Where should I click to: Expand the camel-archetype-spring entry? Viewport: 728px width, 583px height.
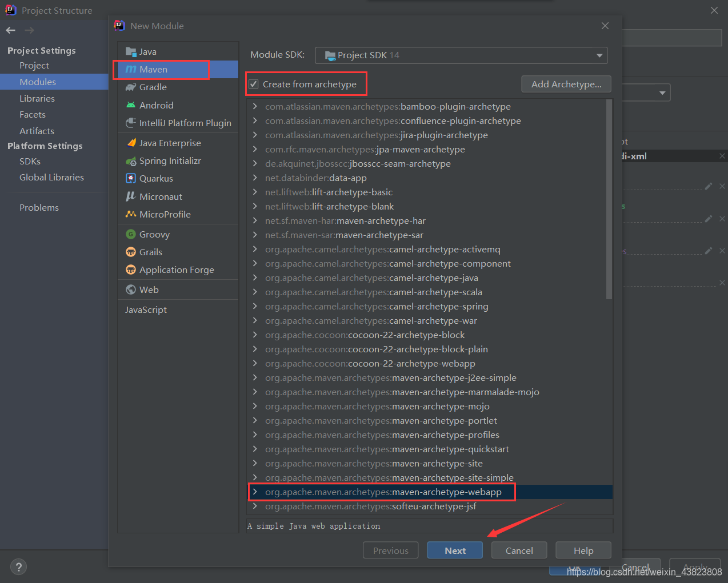[x=255, y=306]
